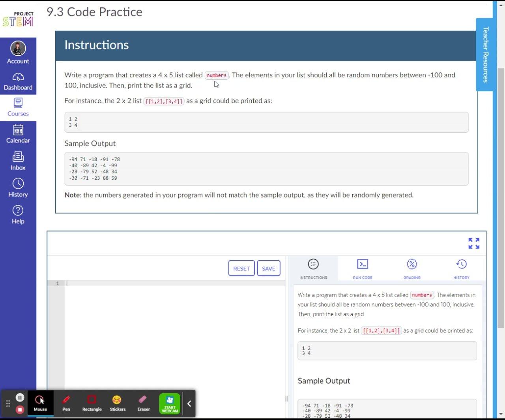This screenshot has width=505, height=420.
Task: Expand code editor to fullscreen
Action: pyautogui.click(x=474, y=244)
